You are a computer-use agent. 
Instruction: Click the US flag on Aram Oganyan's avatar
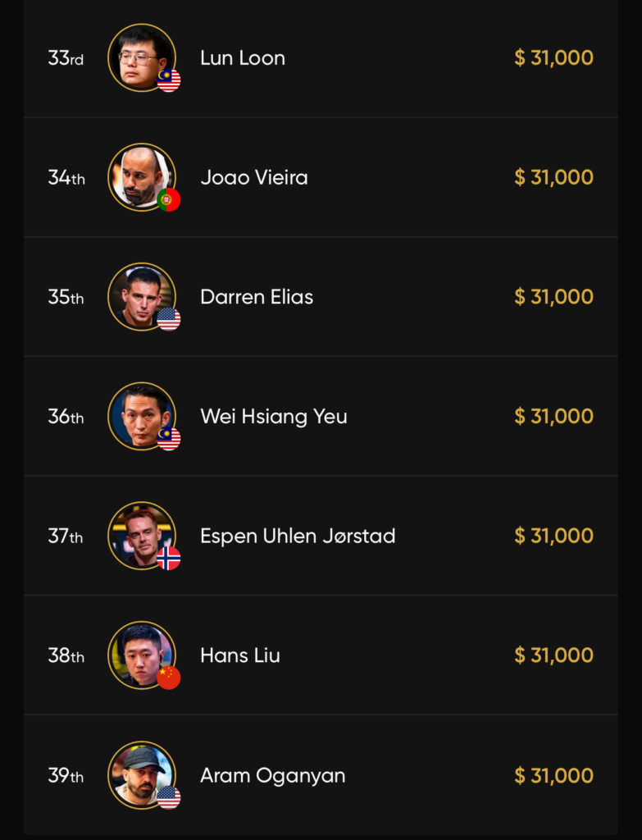tap(169, 797)
